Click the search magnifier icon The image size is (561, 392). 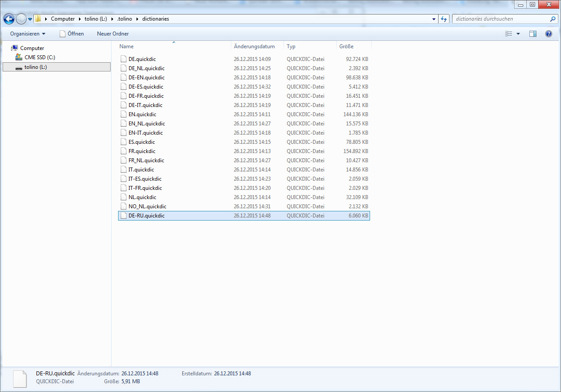coord(553,19)
